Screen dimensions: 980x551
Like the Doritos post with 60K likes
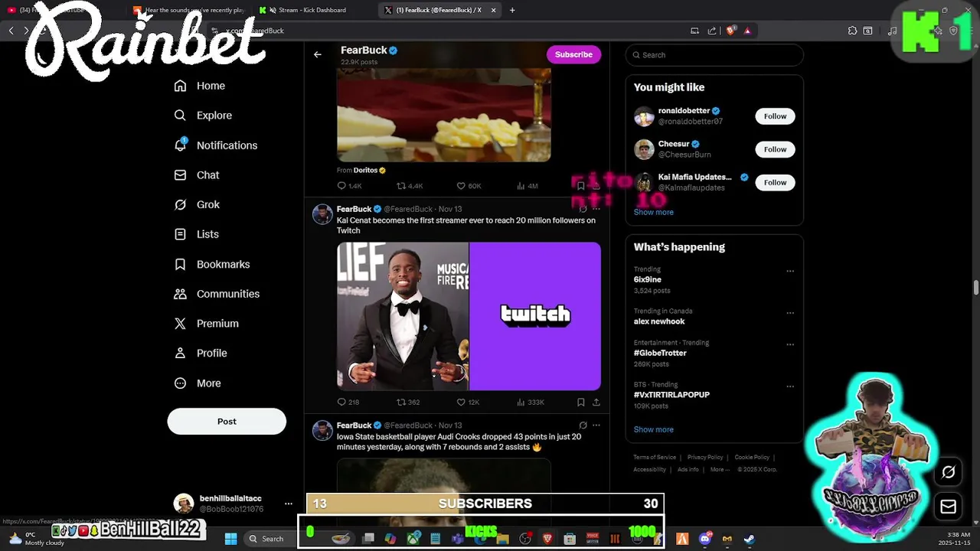click(469, 186)
